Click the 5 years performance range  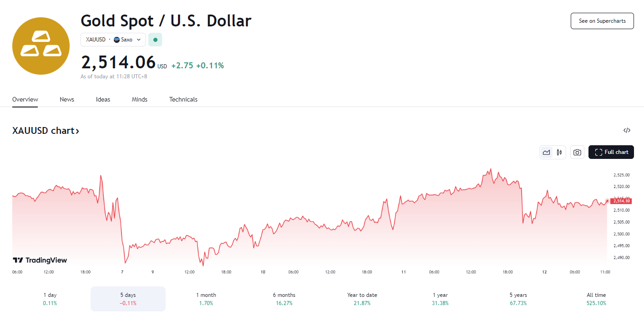518,299
